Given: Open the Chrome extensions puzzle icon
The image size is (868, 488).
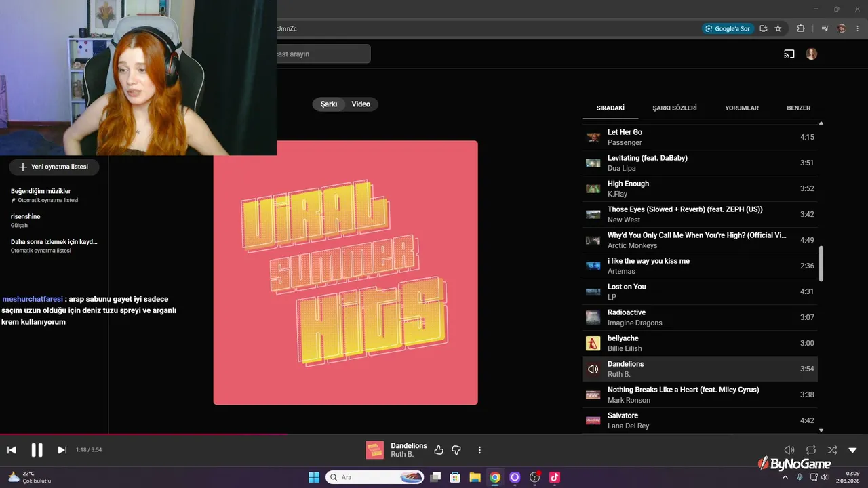Looking at the screenshot, I should click(x=801, y=28).
